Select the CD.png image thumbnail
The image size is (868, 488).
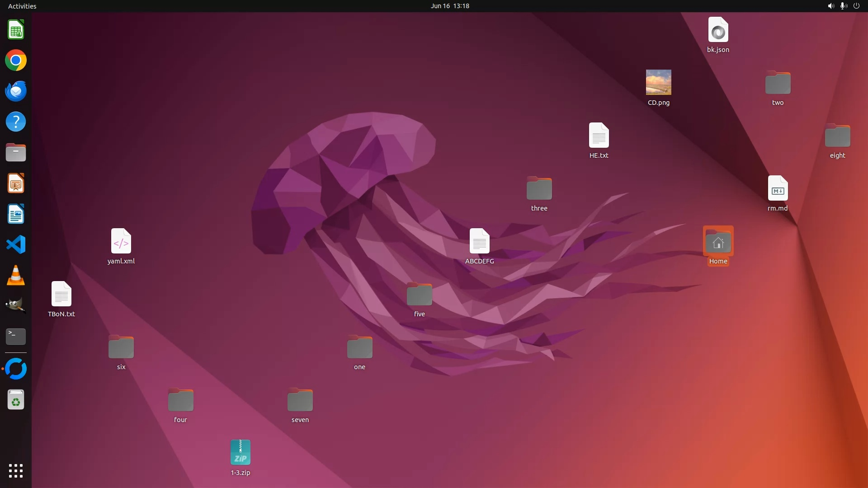[x=658, y=82]
